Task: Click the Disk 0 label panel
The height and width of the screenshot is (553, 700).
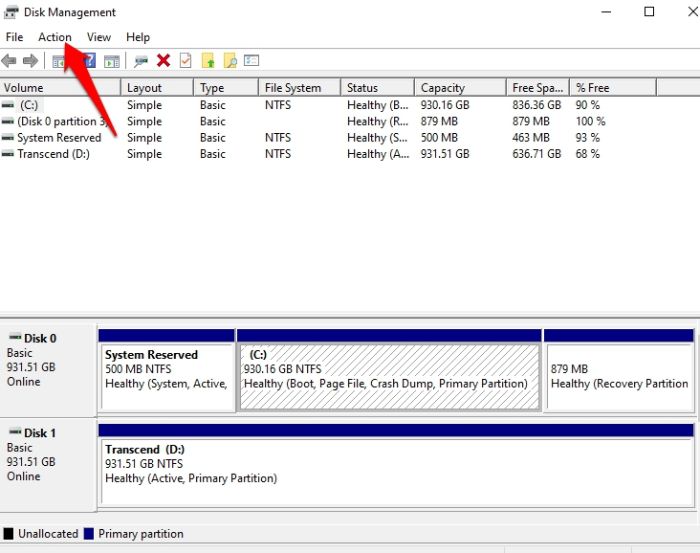Action: point(48,370)
